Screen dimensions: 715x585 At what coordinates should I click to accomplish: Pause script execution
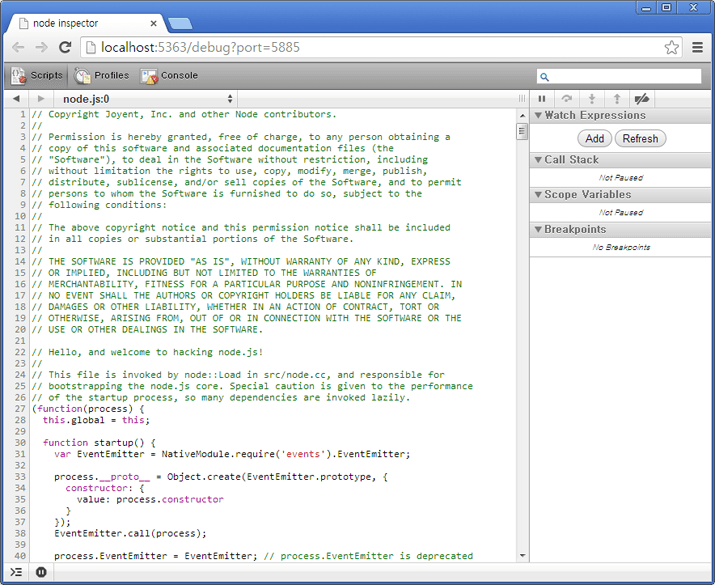coord(542,98)
